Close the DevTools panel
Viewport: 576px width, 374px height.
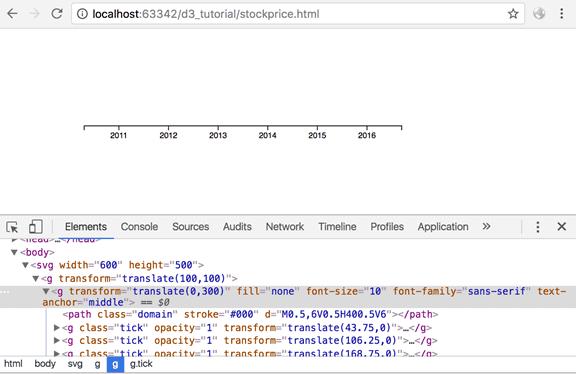coord(562,226)
